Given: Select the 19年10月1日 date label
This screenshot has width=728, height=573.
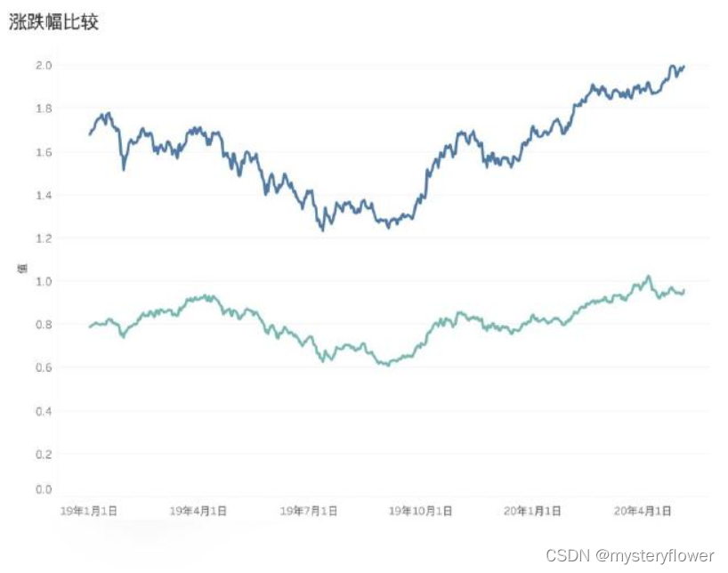Looking at the screenshot, I should click(x=420, y=512).
